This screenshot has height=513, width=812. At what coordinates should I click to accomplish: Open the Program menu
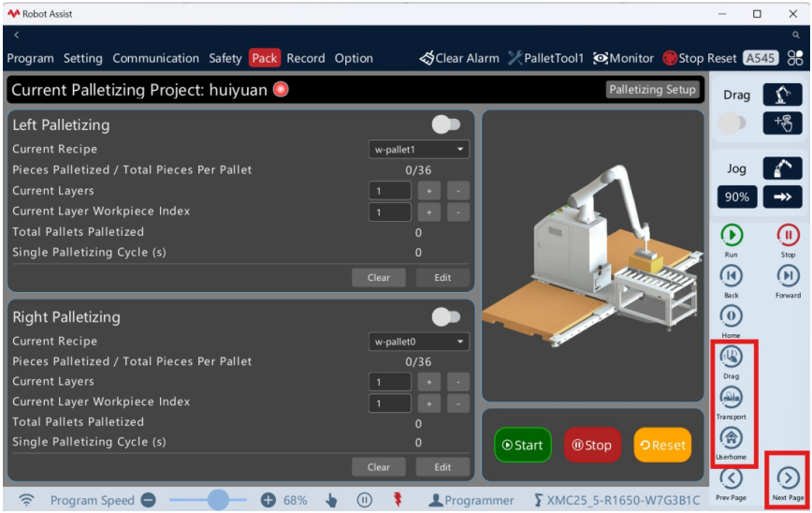tap(31, 58)
